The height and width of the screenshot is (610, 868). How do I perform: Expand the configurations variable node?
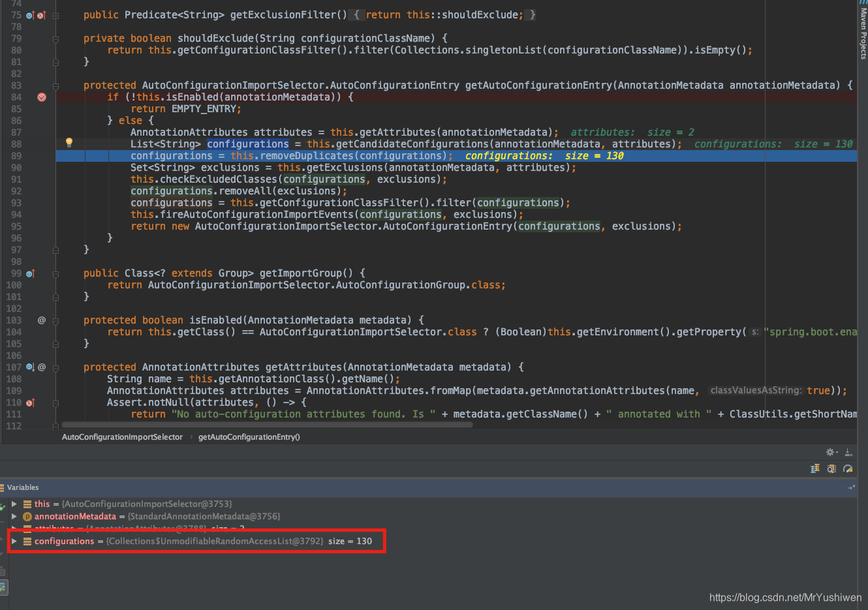point(14,541)
